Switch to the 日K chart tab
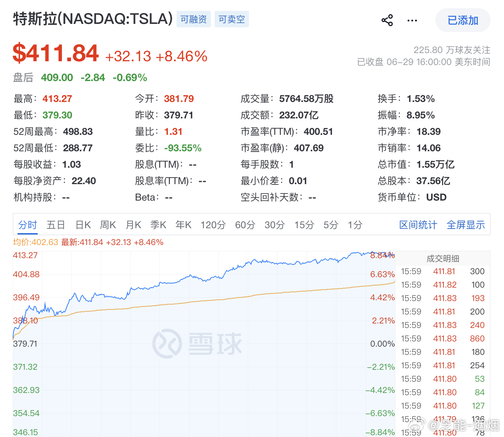504x437 pixels. point(83,225)
